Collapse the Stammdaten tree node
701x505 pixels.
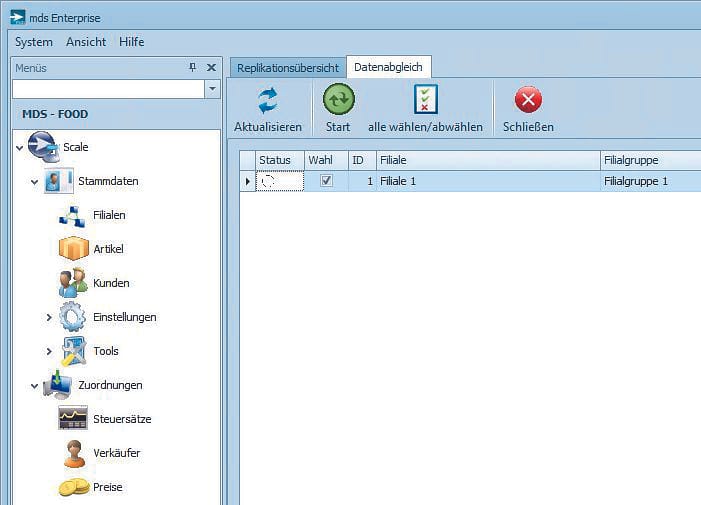point(35,182)
